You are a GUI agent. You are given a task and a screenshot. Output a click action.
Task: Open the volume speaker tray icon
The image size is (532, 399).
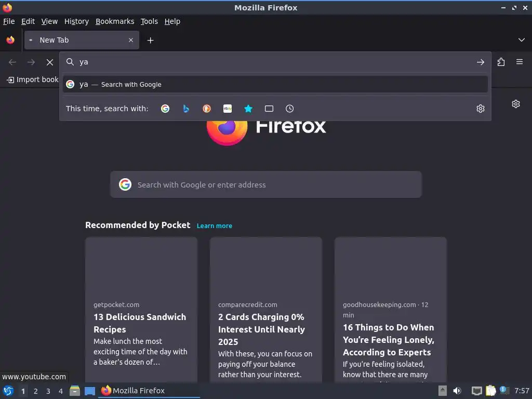(x=457, y=391)
